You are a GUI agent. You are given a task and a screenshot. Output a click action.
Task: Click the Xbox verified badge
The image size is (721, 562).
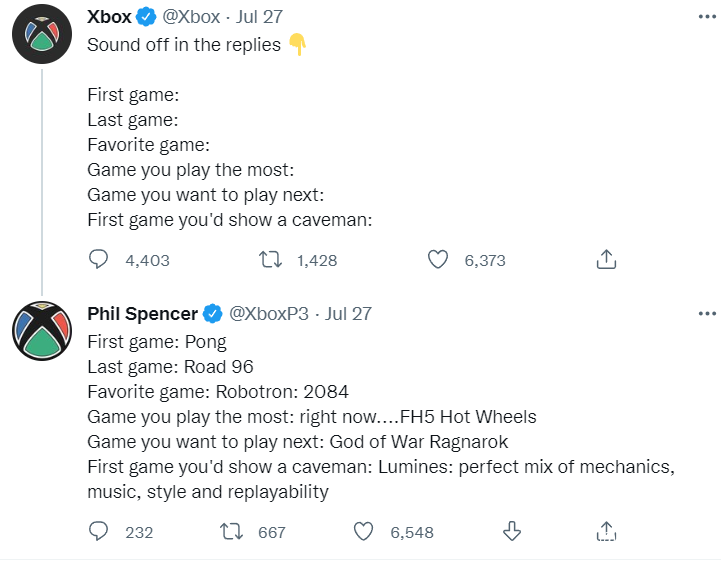pos(145,18)
